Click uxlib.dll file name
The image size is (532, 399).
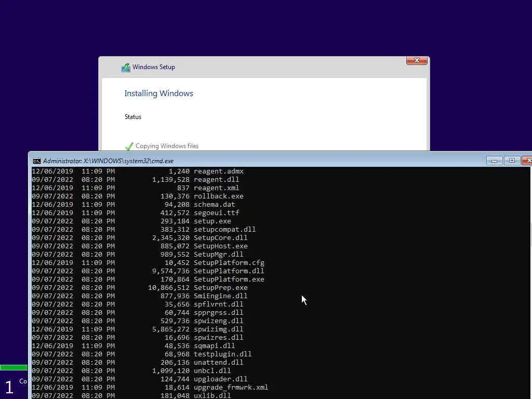coord(212,395)
